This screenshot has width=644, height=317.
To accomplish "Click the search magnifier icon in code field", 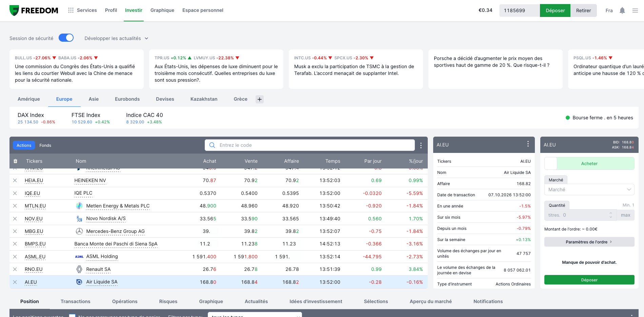I will coord(212,145).
